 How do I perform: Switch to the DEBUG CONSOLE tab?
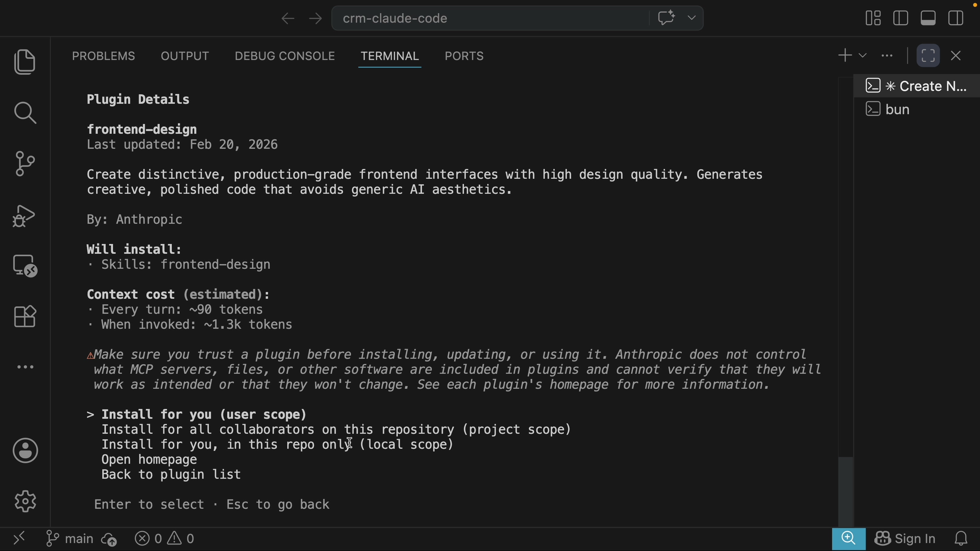click(285, 56)
